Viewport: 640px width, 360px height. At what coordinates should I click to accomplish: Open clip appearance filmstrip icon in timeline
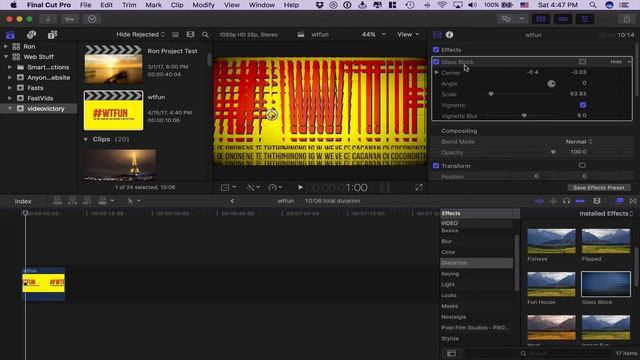[597, 201]
